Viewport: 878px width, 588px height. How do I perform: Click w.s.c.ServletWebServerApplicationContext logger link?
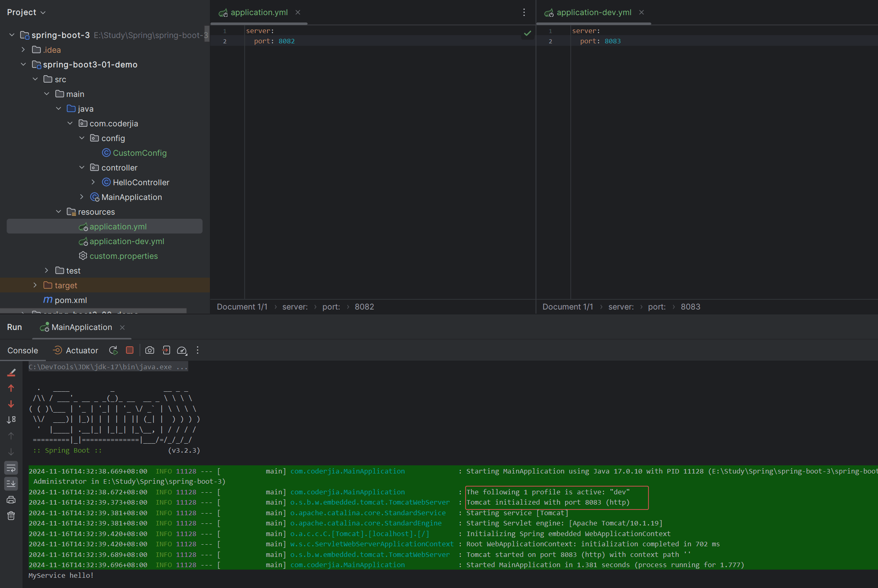click(x=372, y=544)
